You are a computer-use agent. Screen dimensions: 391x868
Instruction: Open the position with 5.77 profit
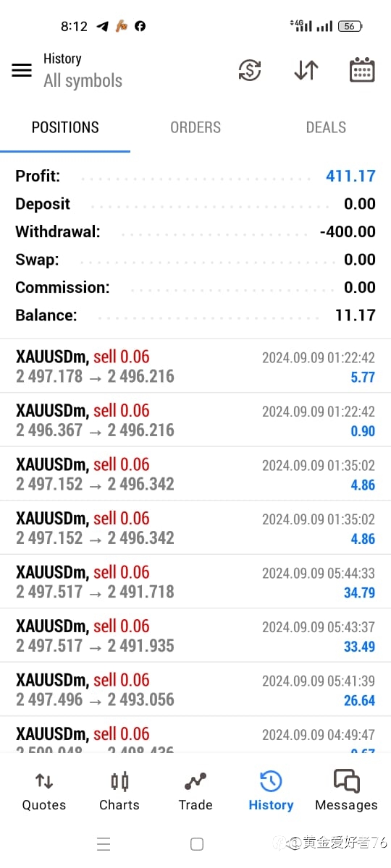tap(195, 366)
